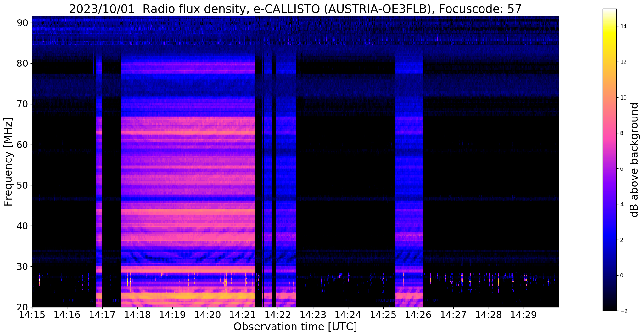Click the 14:17 time tick label
This screenshot has height=336, width=644.
102,315
